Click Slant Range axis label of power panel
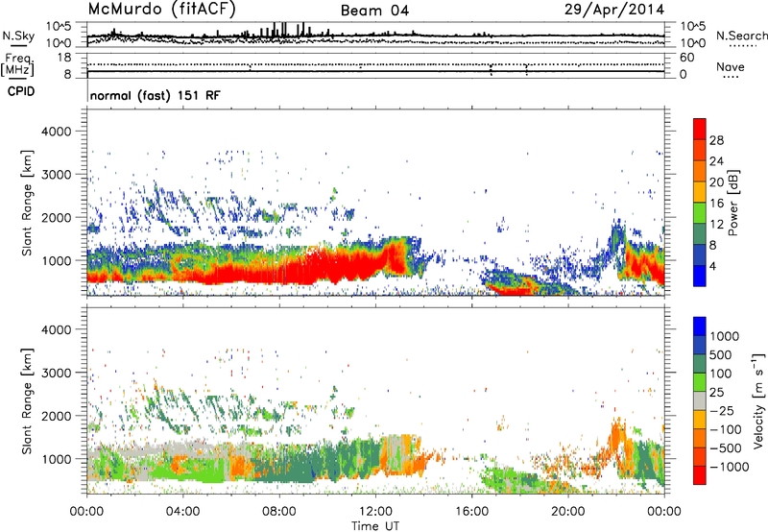 point(27,203)
